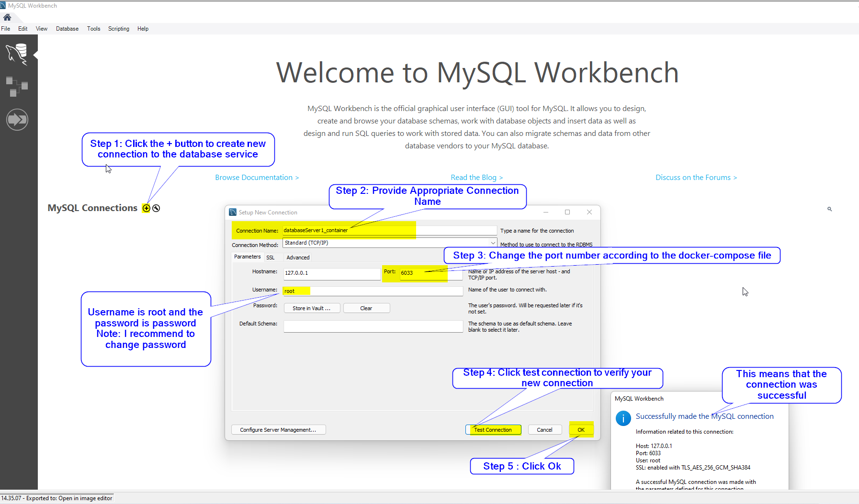Expand the Connection Method dropdown

[493, 243]
